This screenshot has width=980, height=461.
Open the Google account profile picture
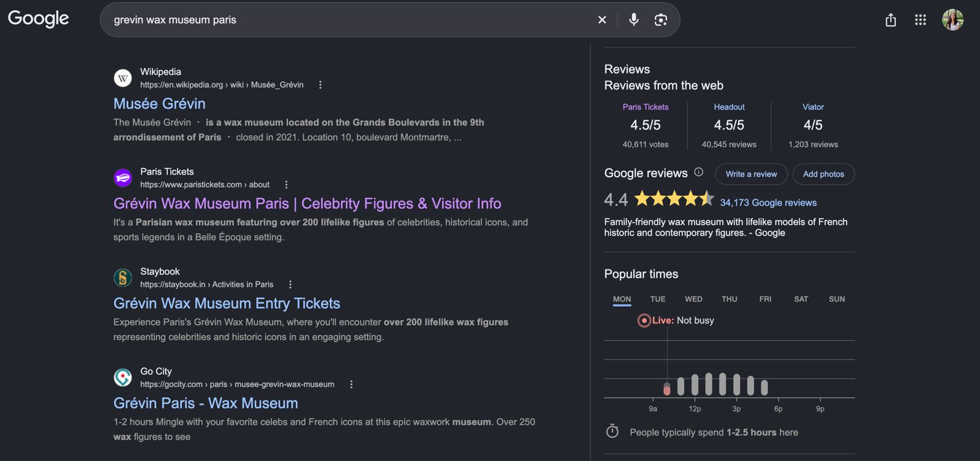coord(953,20)
